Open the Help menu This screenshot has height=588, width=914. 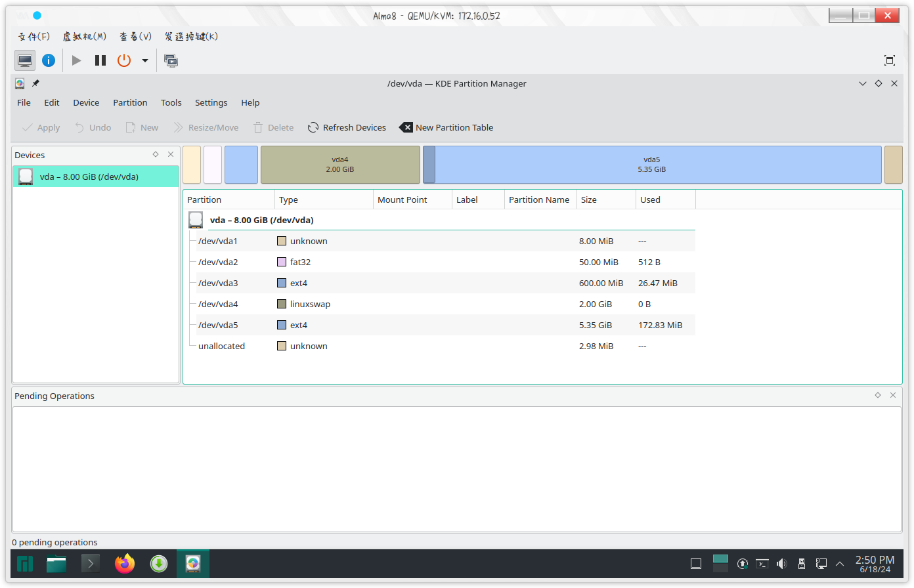click(x=250, y=102)
